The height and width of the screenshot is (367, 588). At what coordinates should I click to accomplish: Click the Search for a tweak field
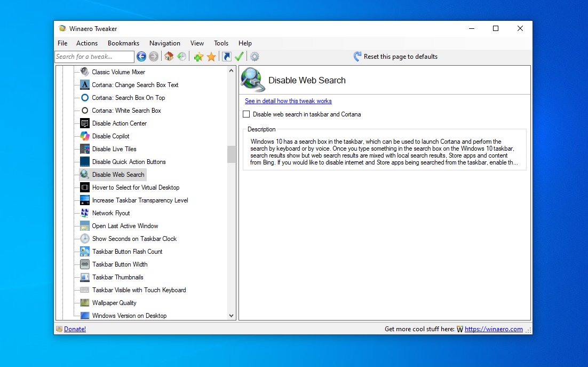coord(94,57)
